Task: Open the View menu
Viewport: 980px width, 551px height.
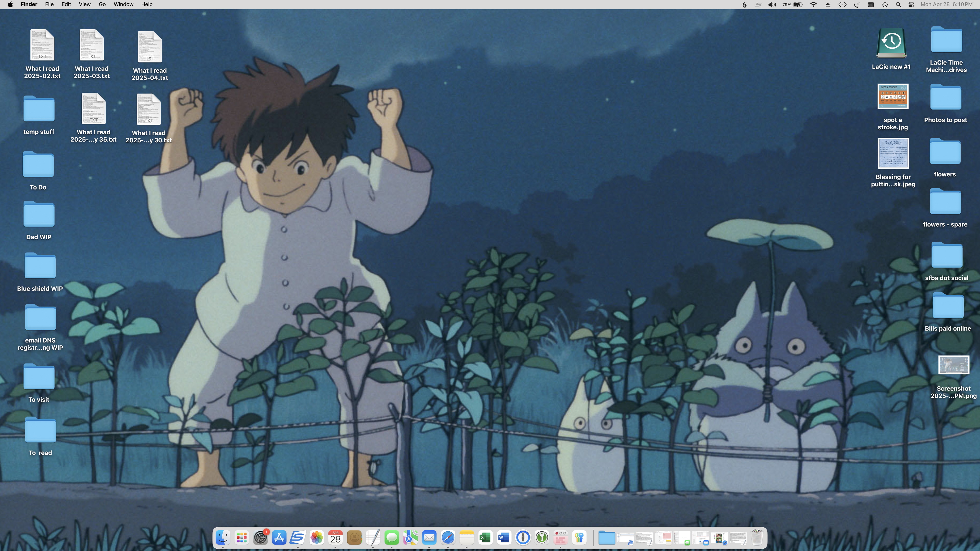Action: 84,5
